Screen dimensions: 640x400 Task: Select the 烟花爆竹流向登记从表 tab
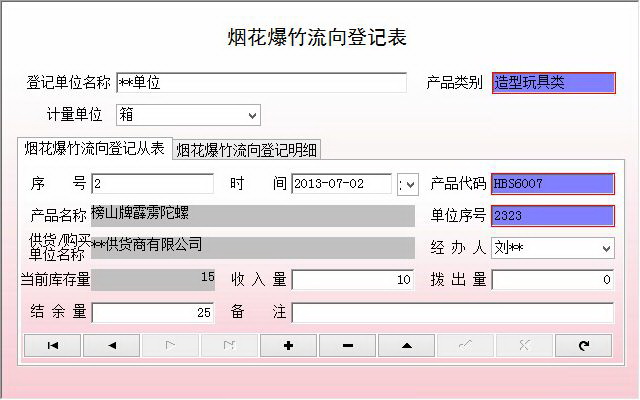coord(95,148)
